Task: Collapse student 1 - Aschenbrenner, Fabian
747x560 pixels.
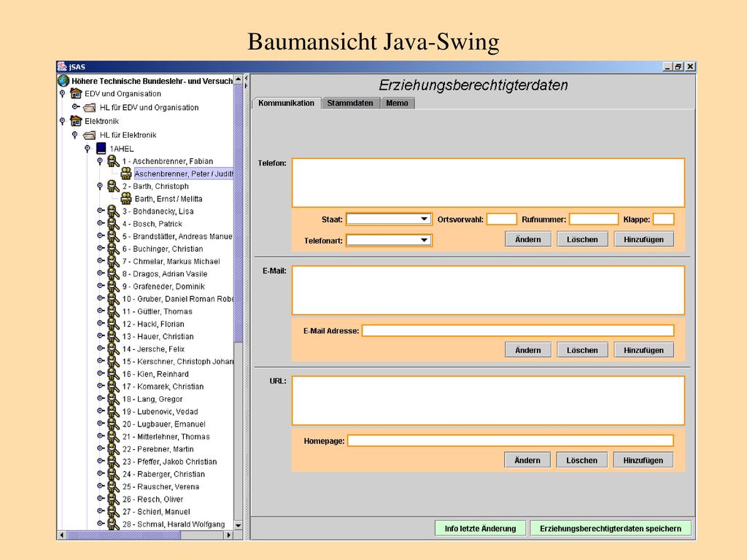Action: (x=99, y=161)
